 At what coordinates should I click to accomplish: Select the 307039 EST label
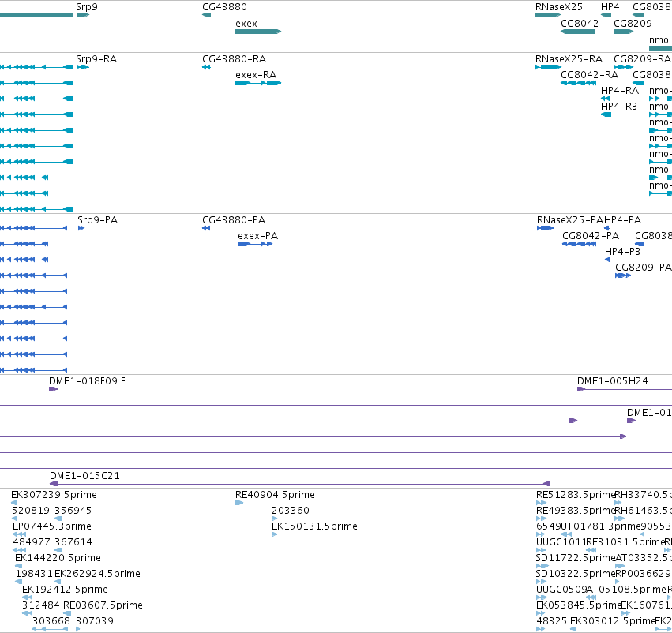point(95,621)
